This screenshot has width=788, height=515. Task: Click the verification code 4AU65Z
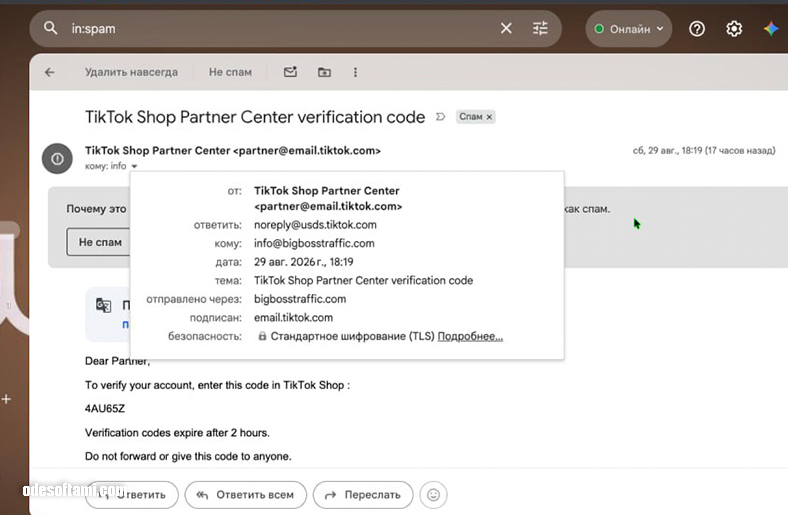coord(105,408)
